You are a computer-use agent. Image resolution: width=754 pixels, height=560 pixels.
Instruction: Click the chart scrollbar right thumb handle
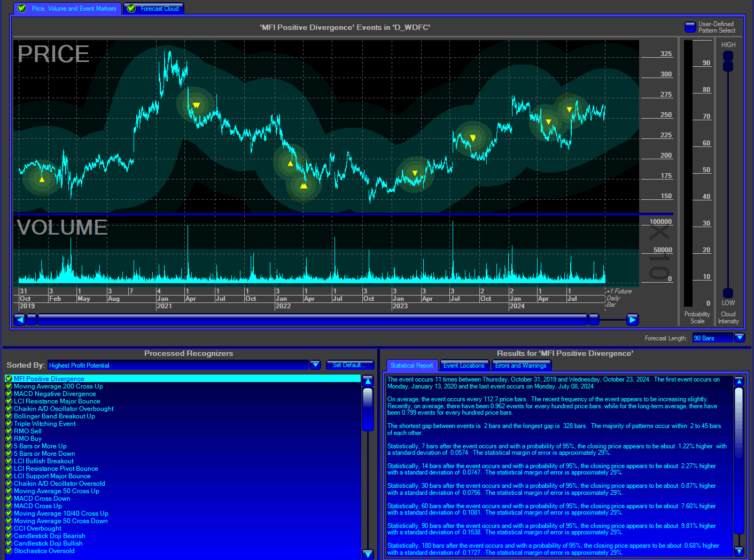point(594,320)
